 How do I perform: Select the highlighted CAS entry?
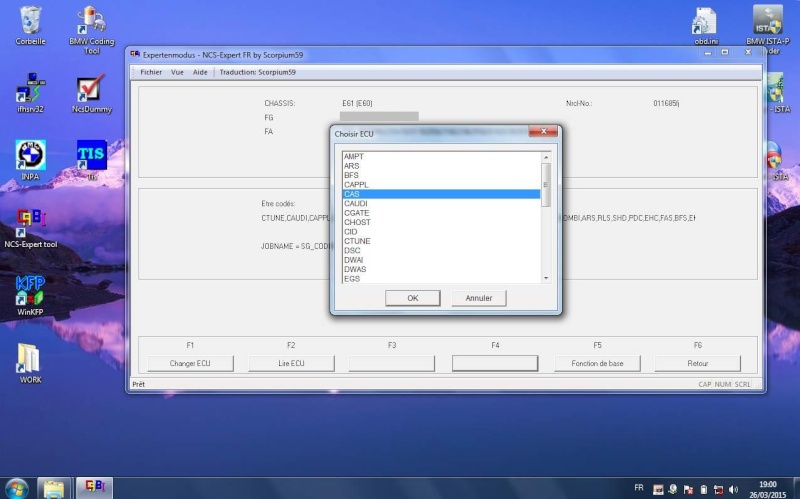(441, 194)
